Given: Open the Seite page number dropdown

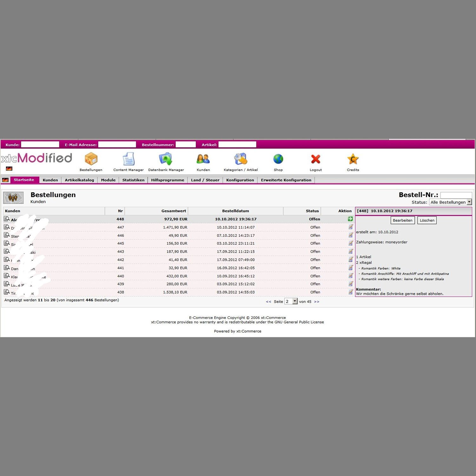Looking at the screenshot, I should pos(291,301).
